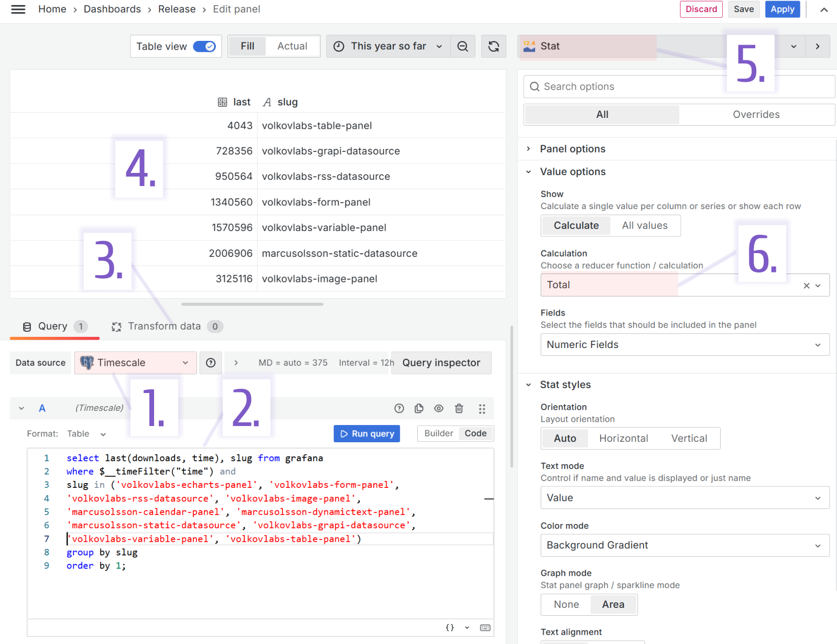Switch to the Query tab
837x644 pixels.
click(x=55, y=326)
